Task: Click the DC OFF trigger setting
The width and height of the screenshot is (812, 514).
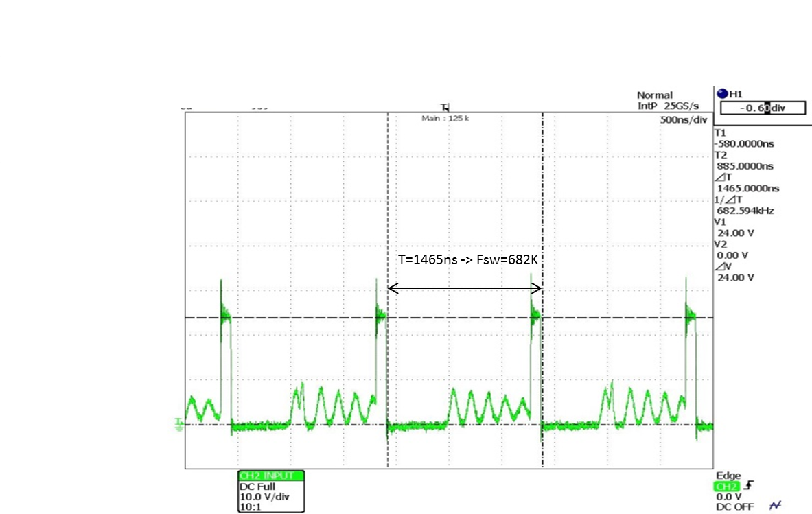Action: (x=735, y=506)
